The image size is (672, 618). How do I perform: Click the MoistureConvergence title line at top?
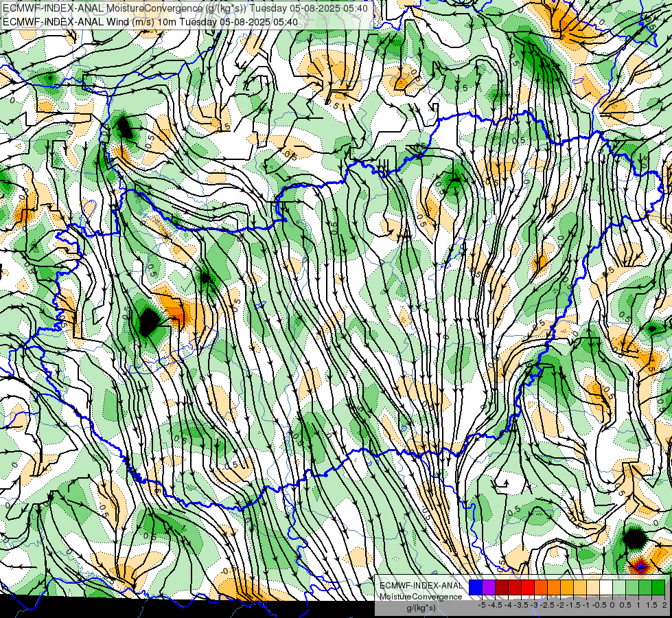(185, 8)
